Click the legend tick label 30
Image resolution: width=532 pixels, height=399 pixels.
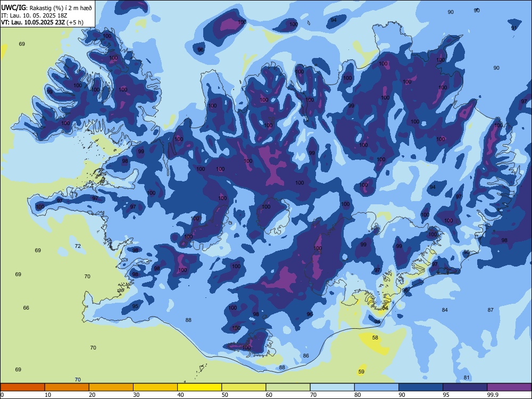pyautogui.click(x=136, y=395)
